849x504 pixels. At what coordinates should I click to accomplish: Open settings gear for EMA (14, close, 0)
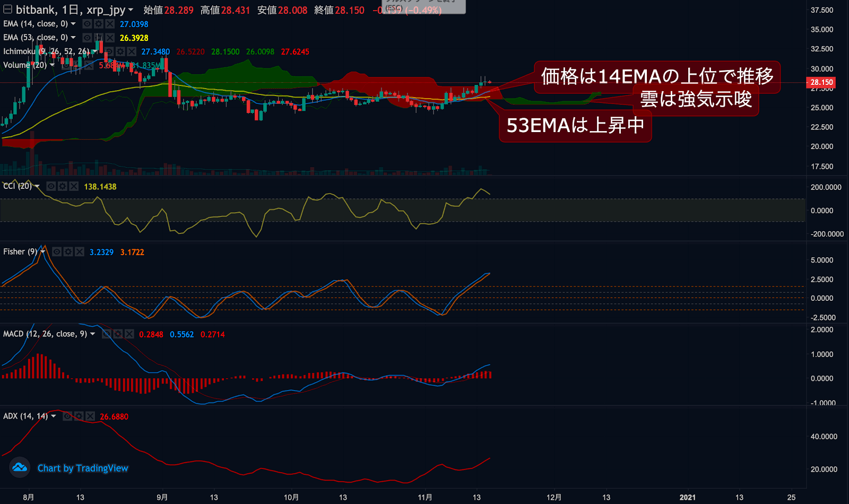click(x=98, y=24)
